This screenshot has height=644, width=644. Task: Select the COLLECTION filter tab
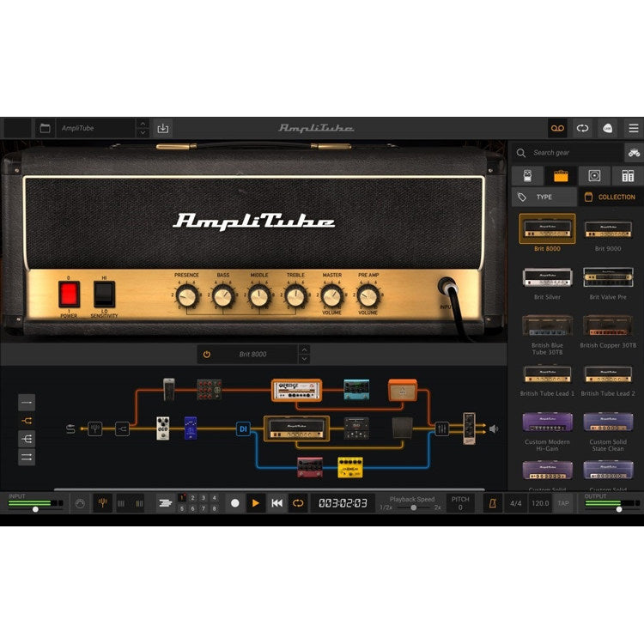(x=611, y=197)
